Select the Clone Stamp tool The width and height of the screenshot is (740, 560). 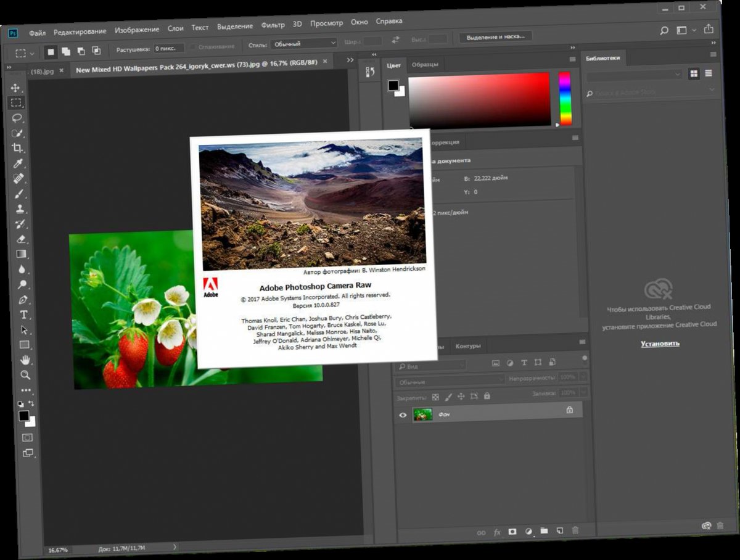pyautogui.click(x=20, y=208)
